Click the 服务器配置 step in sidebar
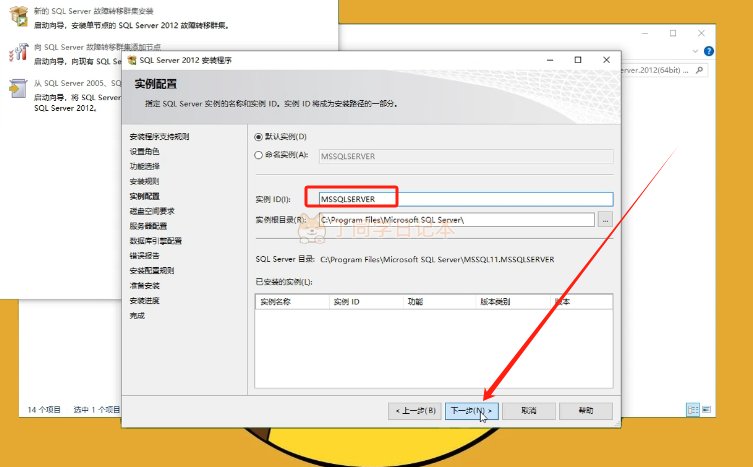Viewport: 753px width, 467px height. pos(148,226)
